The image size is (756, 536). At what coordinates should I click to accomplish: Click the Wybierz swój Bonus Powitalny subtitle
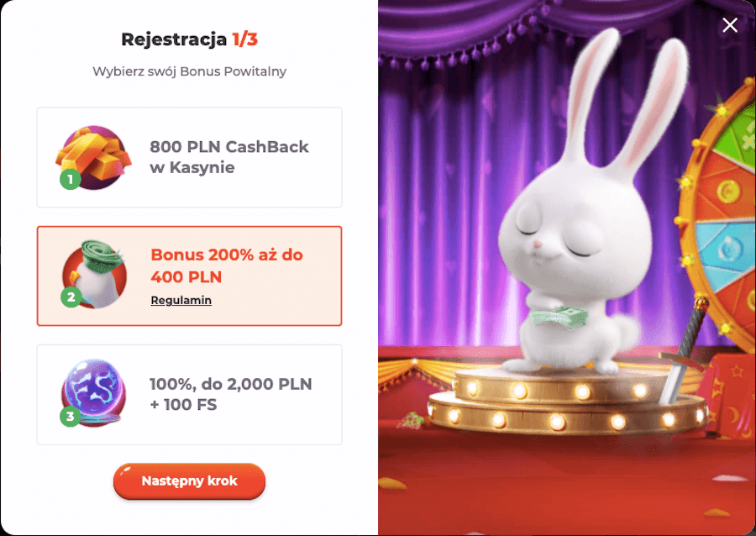(x=189, y=71)
